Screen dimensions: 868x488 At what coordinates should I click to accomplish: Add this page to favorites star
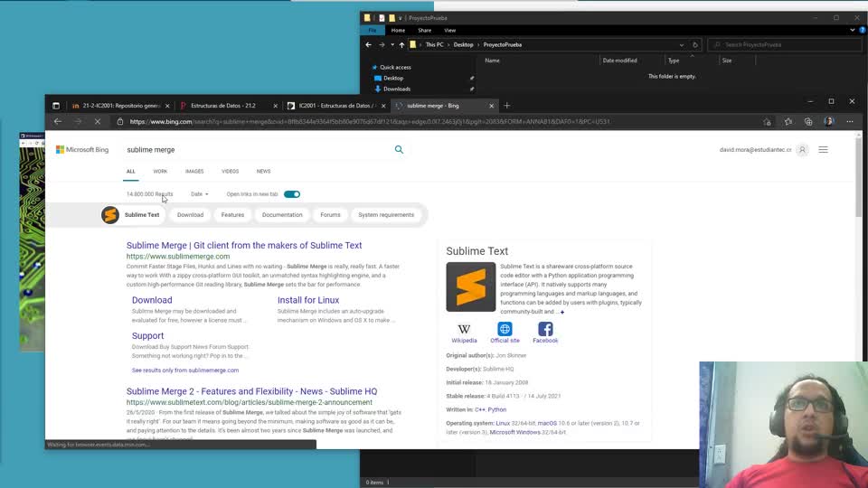pos(767,122)
